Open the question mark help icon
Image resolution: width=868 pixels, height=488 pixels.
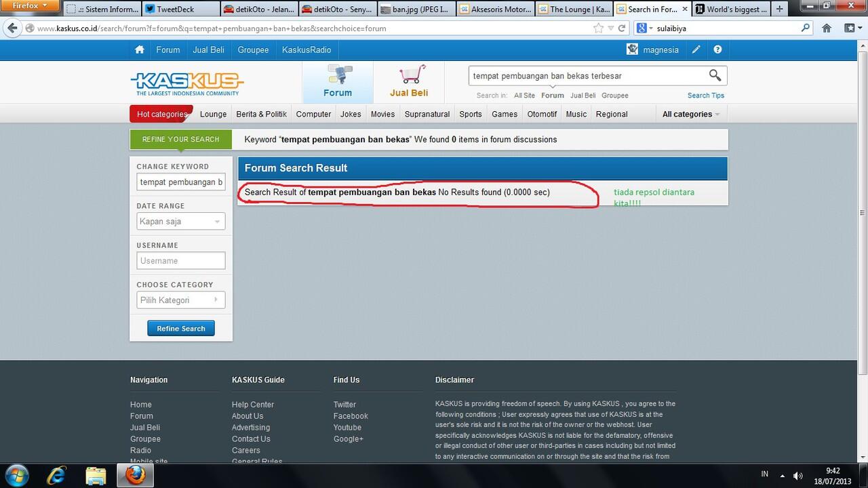click(717, 49)
